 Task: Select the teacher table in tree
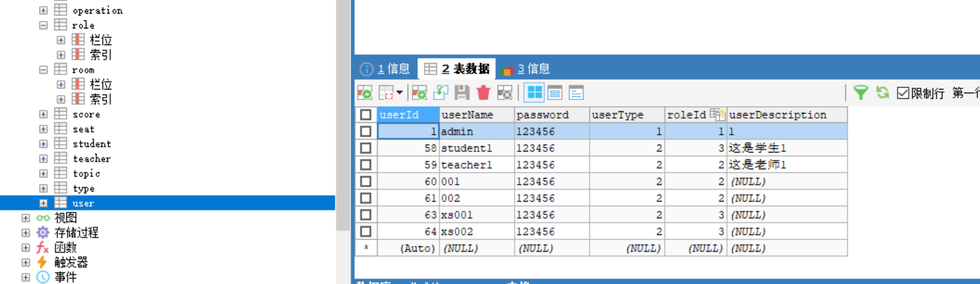click(x=92, y=158)
